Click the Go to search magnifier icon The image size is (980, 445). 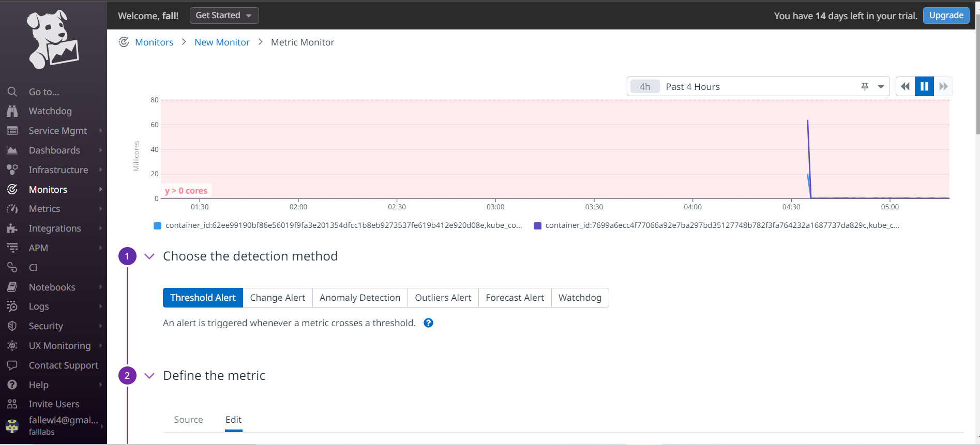coord(12,92)
